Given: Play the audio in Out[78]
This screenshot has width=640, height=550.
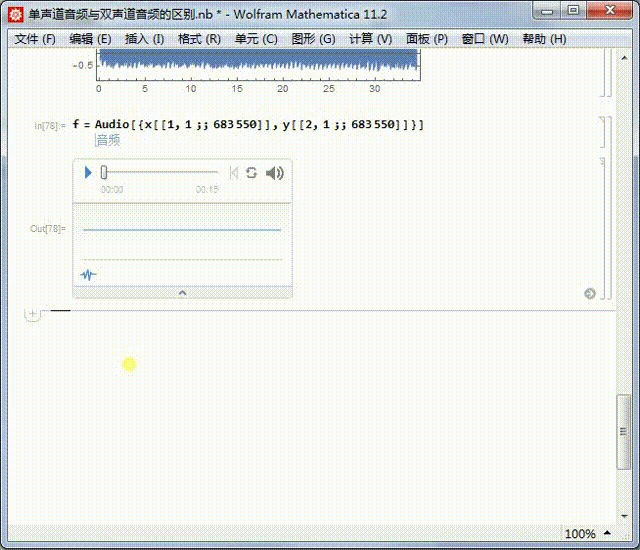Looking at the screenshot, I should (88, 173).
